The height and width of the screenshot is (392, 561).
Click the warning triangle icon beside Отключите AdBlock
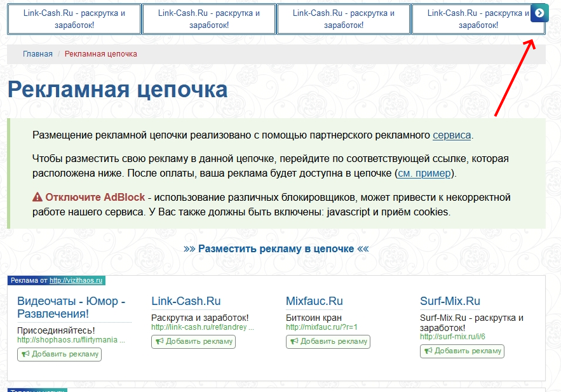point(37,197)
